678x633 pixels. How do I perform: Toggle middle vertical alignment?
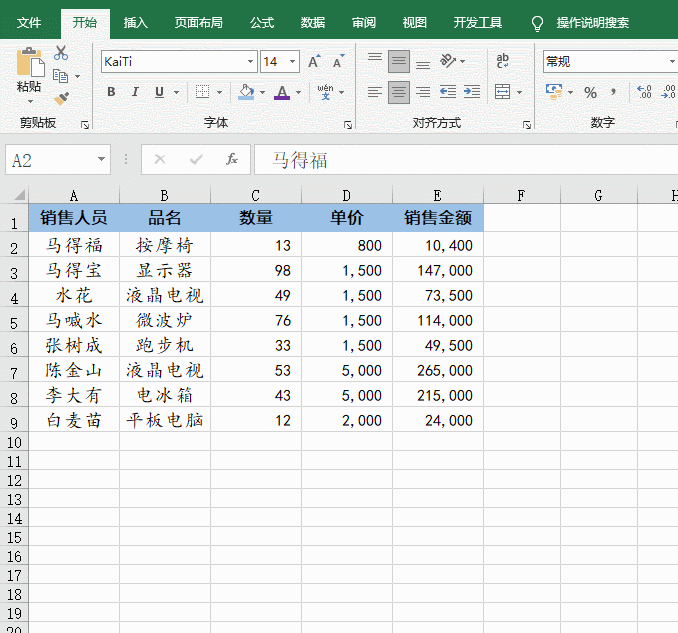click(399, 61)
